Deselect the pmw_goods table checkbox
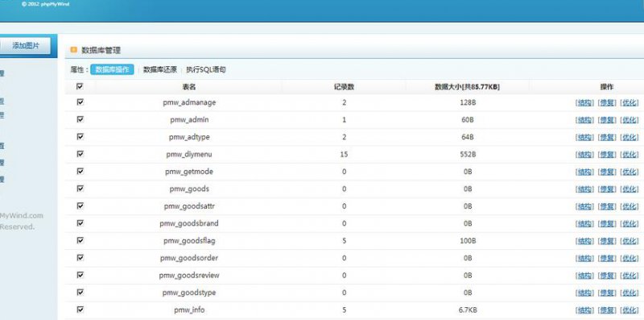 pyautogui.click(x=80, y=189)
